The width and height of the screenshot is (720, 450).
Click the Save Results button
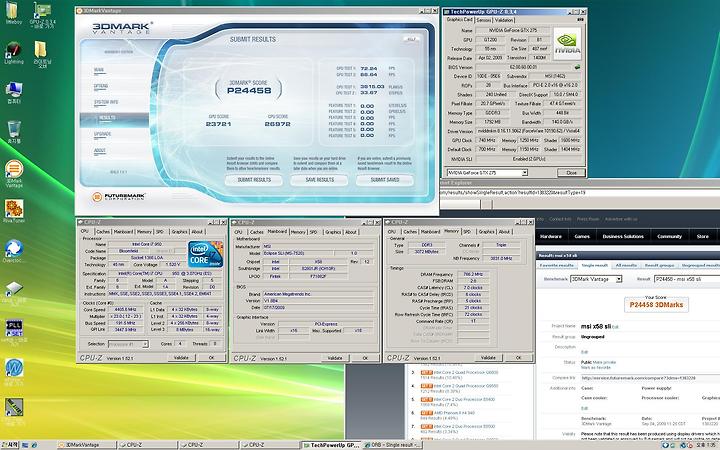pos(320,180)
